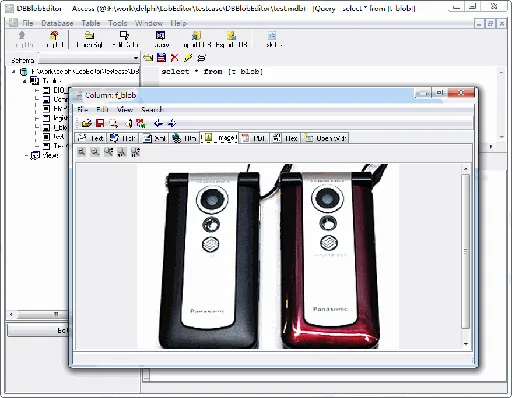Viewport: 512px width, 398px height.
Task: Collapse the Tables node in tree
Action: [24, 81]
